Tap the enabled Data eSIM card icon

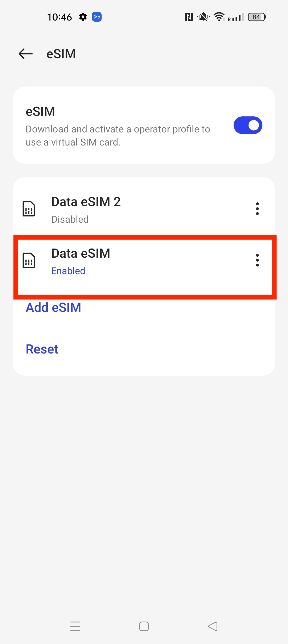[29, 260]
